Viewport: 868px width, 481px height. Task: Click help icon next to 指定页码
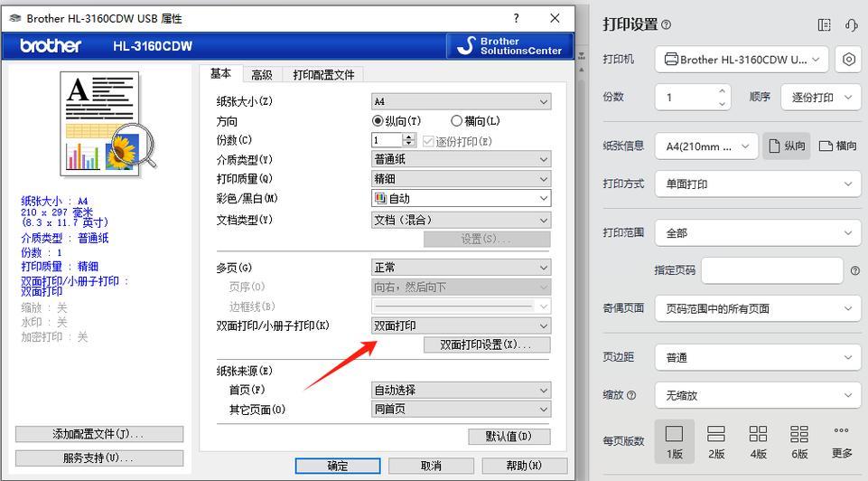[854, 270]
